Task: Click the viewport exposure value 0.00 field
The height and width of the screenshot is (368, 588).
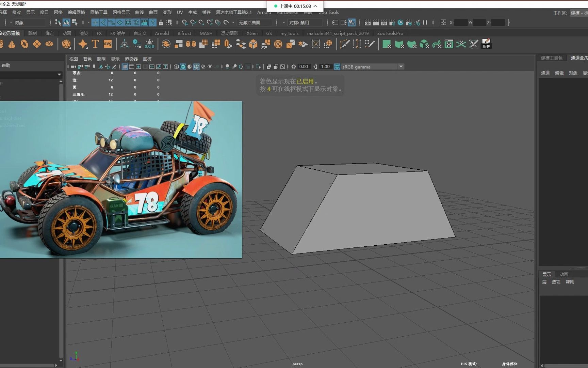Action: pyautogui.click(x=304, y=67)
